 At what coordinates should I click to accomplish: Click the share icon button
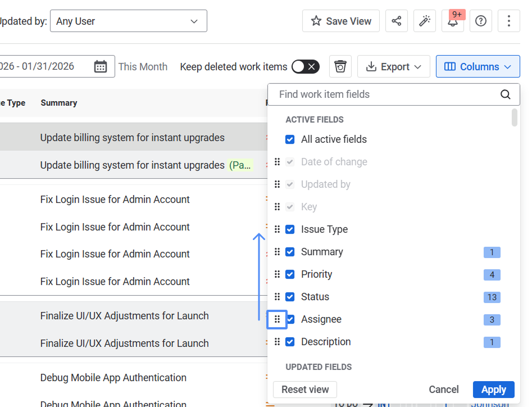point(397,21)
